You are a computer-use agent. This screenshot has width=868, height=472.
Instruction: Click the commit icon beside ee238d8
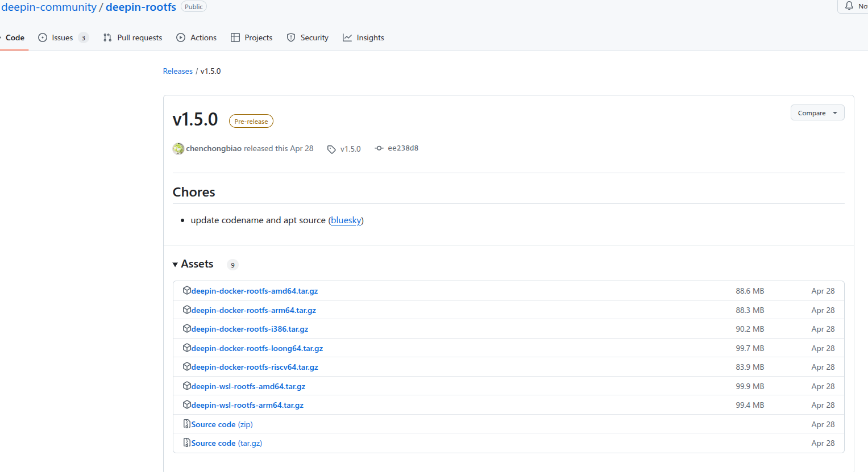coord(379,148)
